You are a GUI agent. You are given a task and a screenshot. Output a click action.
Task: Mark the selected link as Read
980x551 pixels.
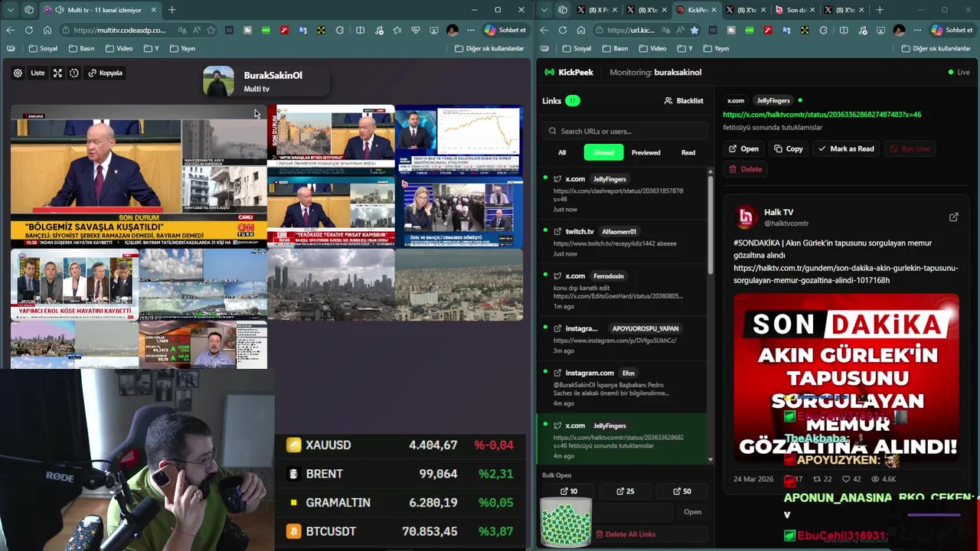coord(846,148)
